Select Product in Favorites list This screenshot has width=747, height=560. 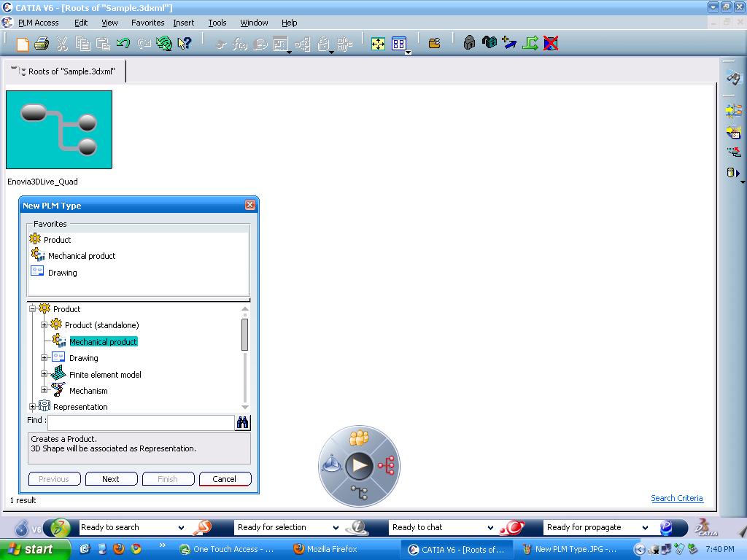(x=57, y=239)
